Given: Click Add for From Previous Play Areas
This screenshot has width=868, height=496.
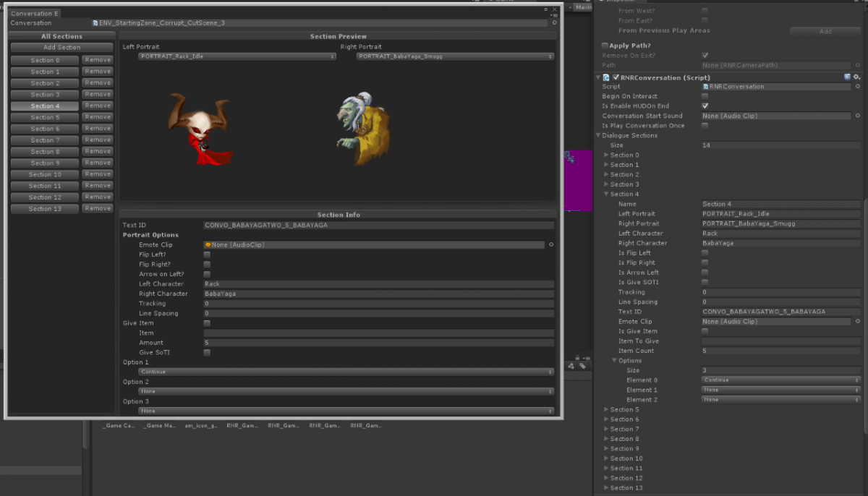Looking at the screenshot, I should 825,32.
